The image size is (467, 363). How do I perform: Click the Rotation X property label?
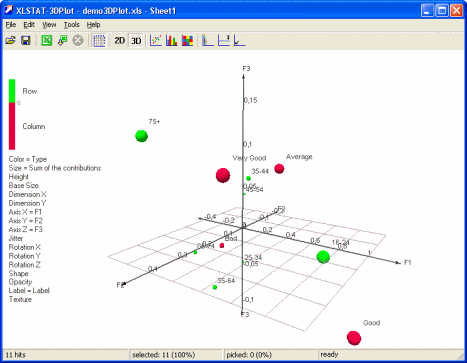point(25,247)
